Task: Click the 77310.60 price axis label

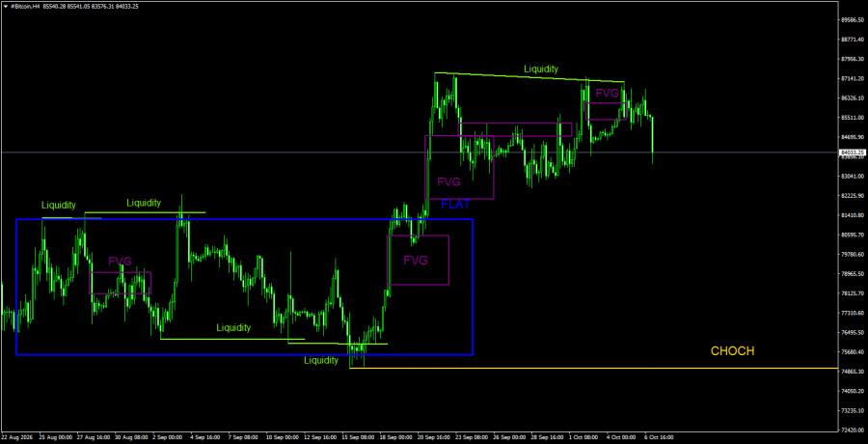Action: [853, 313]
